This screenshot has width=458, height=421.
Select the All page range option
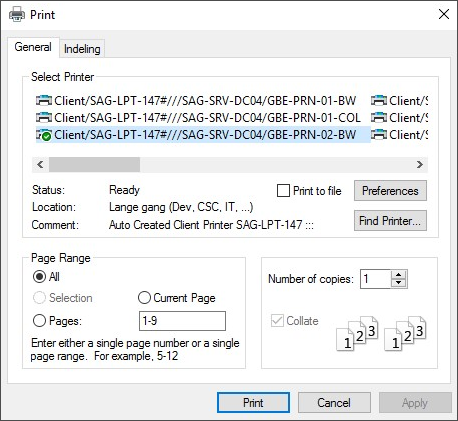point(39,277)
